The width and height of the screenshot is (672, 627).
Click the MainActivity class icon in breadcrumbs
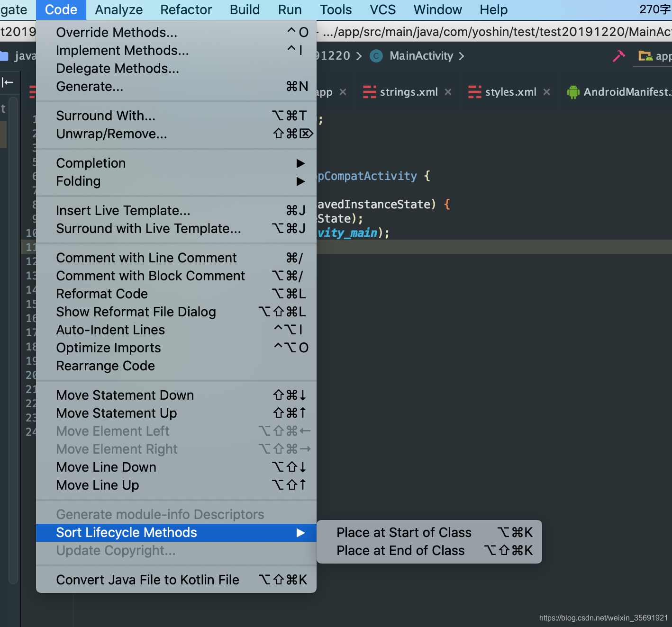tap(376, 55)
